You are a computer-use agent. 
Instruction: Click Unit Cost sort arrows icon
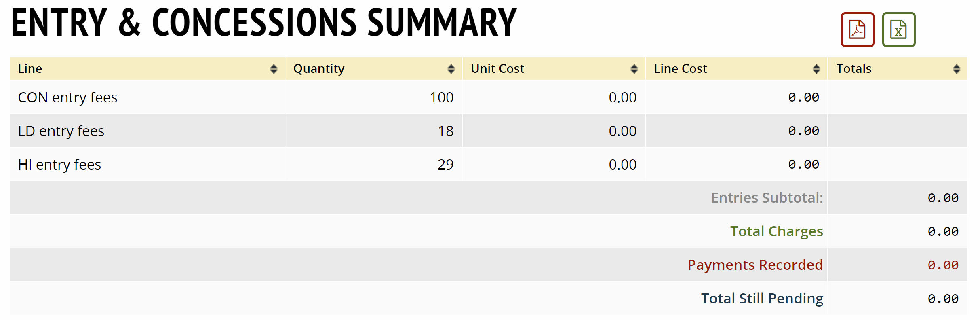(x=634, y=69)
